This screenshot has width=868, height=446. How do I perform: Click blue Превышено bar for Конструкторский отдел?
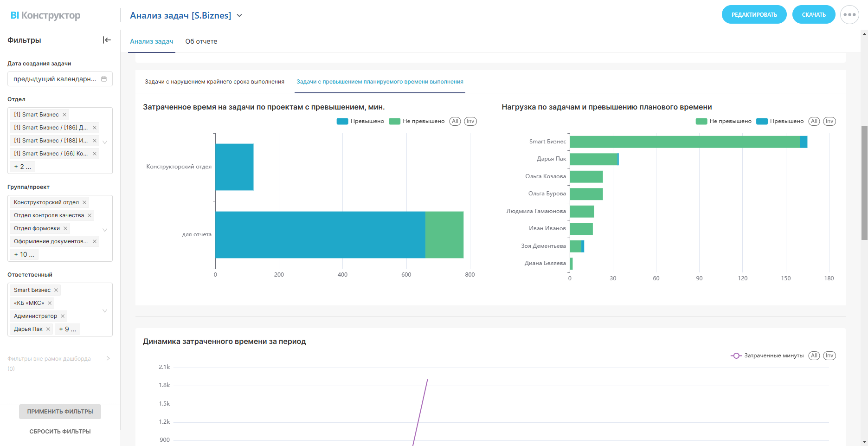point(234,167)
